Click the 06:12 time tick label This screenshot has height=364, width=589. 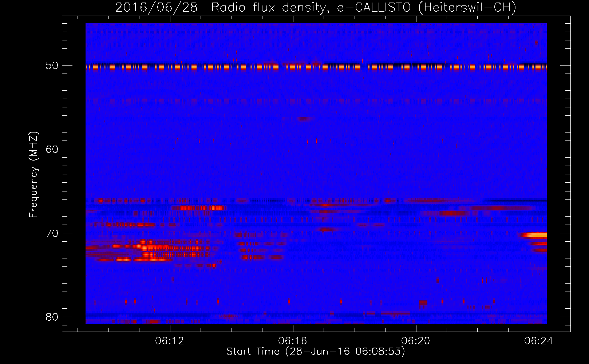[170, 341]
